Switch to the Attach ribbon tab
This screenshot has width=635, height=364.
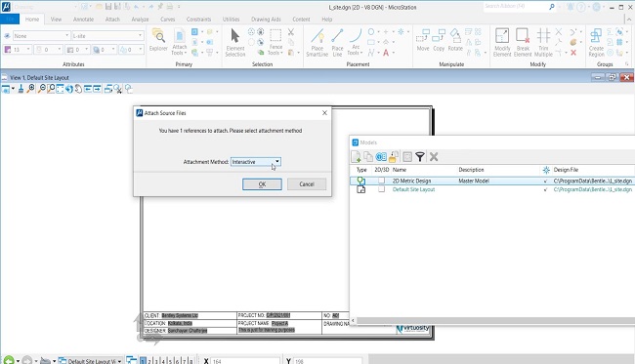112,19
